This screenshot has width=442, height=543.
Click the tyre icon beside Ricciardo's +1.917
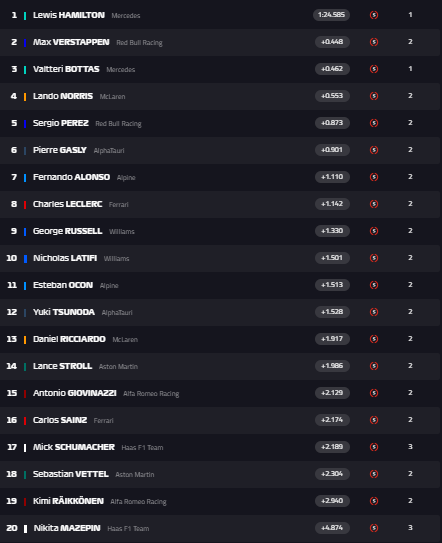click(374, 339)
